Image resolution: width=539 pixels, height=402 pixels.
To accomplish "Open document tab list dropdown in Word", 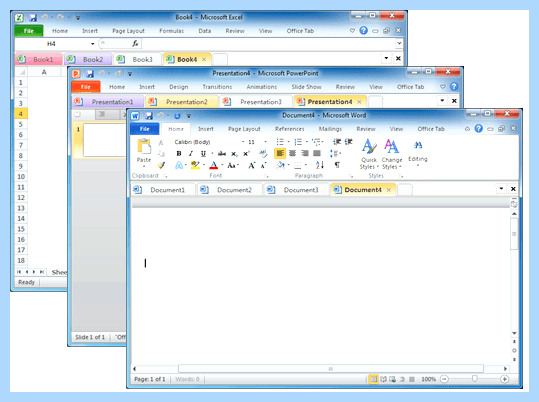I will coord(501,188).
